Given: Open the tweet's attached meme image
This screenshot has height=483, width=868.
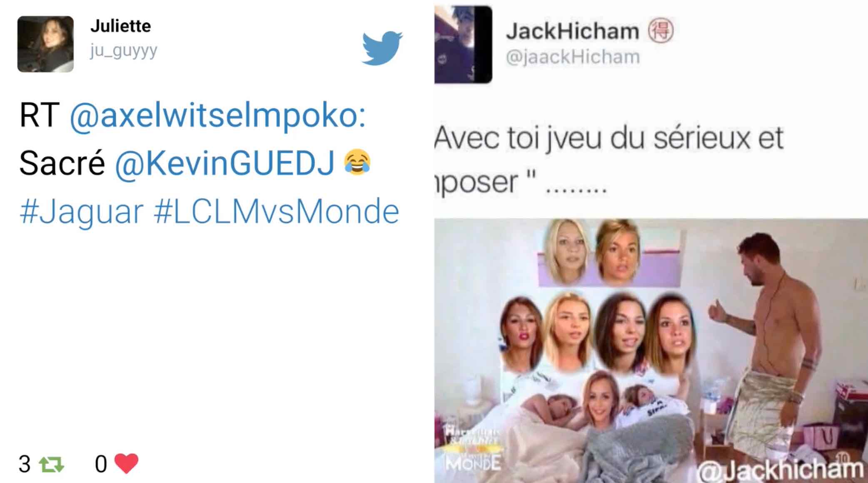Looking at the screenshot, I should [x=651, y=351].
